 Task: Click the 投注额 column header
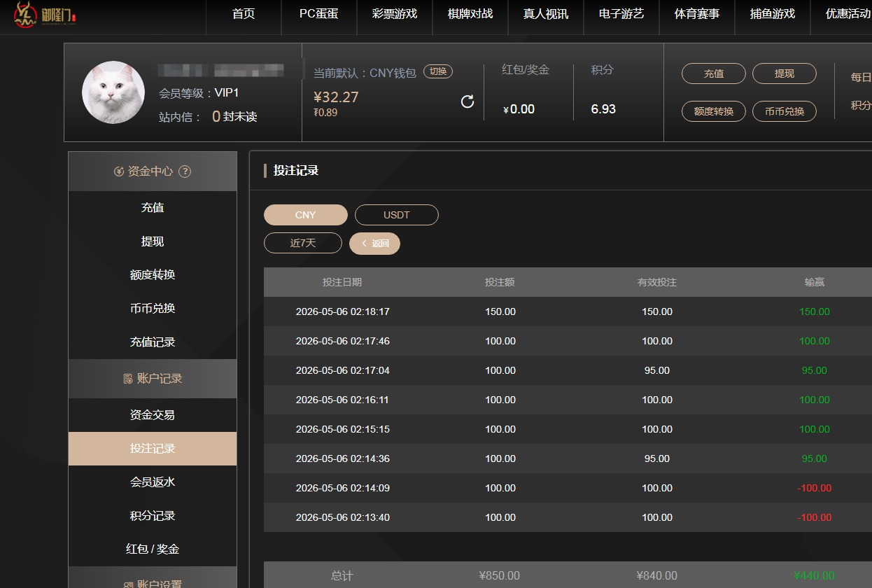click(x=500, y=282)
